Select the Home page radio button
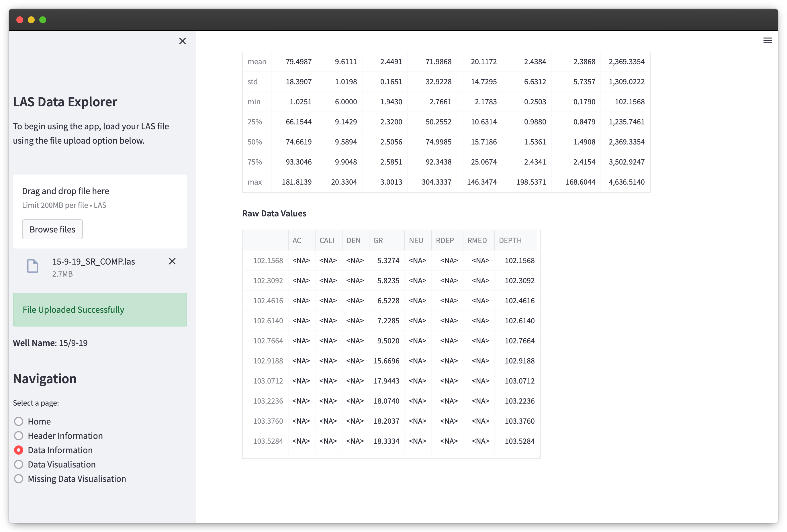Viewport: 787px width, 532px height. pos(19,421)
